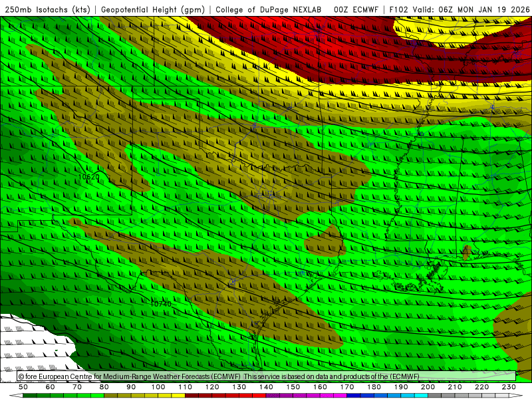Click the '120' colorbar value
The height and width of the screenshot is (399, 532).
point(212,387)
